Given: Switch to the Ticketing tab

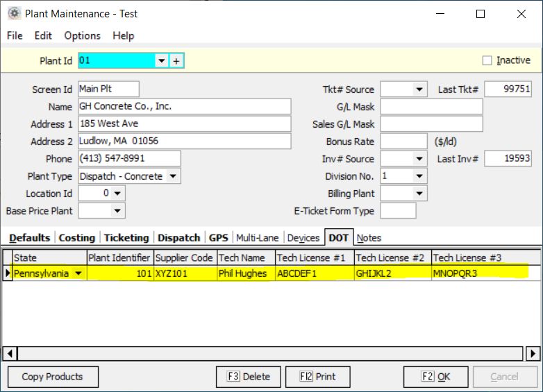Looking at the screenshot, I should coord(126,238).
